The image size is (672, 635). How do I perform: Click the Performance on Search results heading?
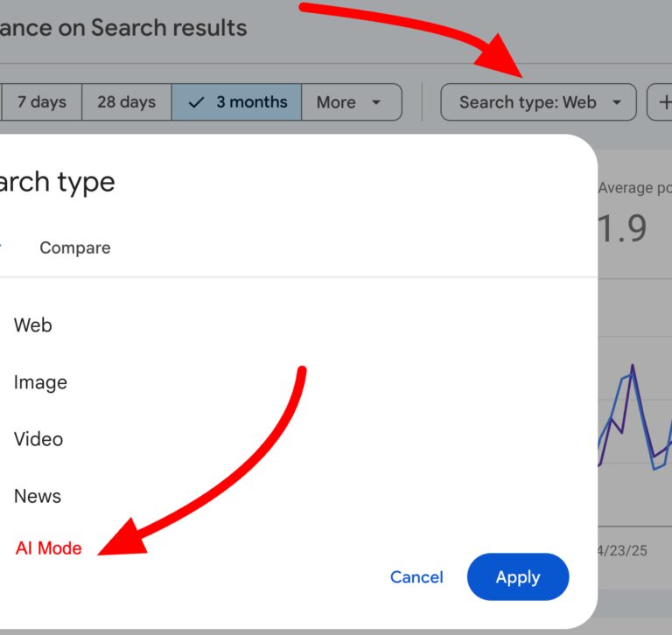coord(122,28)
